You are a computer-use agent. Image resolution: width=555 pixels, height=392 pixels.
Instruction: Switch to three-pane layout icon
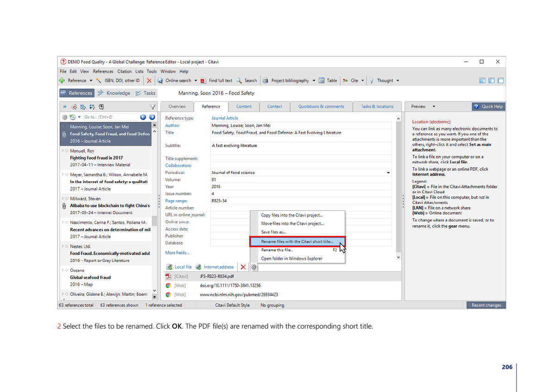(482, 80)
